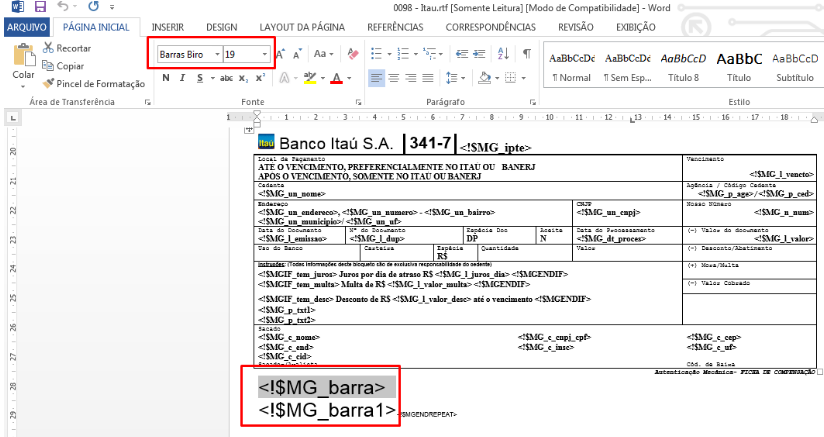Apply text effects with the outlined A icon

click(x=284, y=78)
